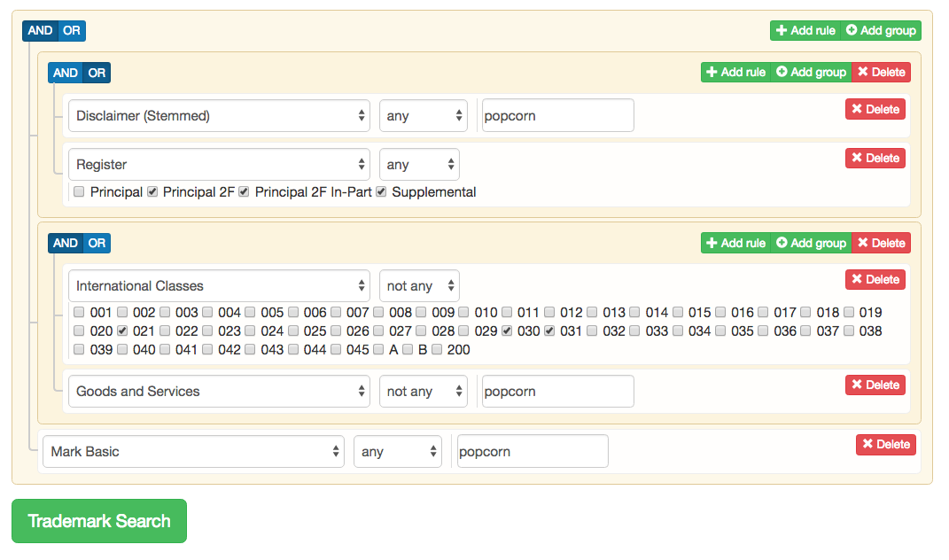The image size is (949, 560).
Task: Switch the outermost group logic to OR
Action: point(72,30)
